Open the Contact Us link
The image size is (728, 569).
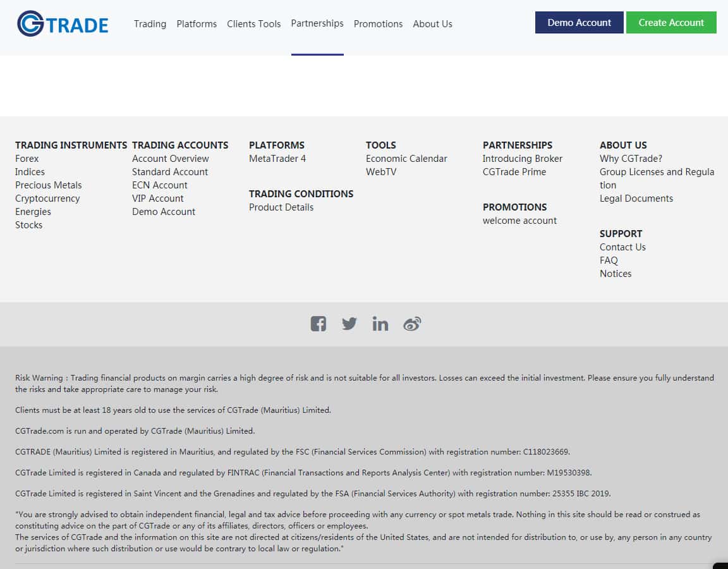click(622, 247)
